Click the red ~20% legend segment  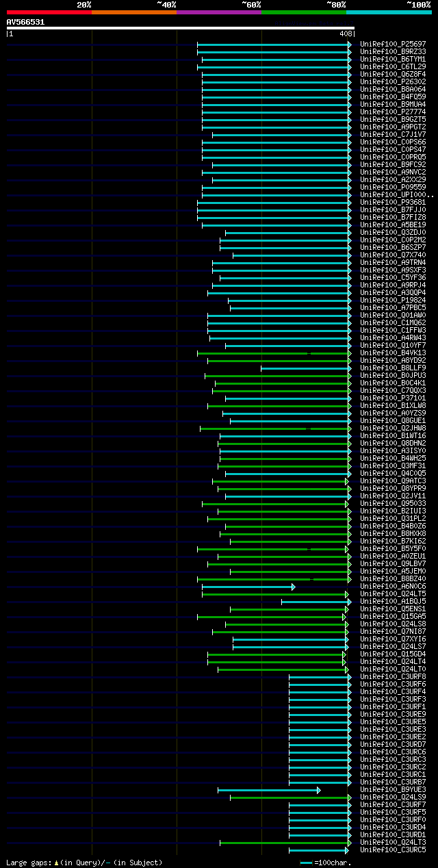click(49, 12)
